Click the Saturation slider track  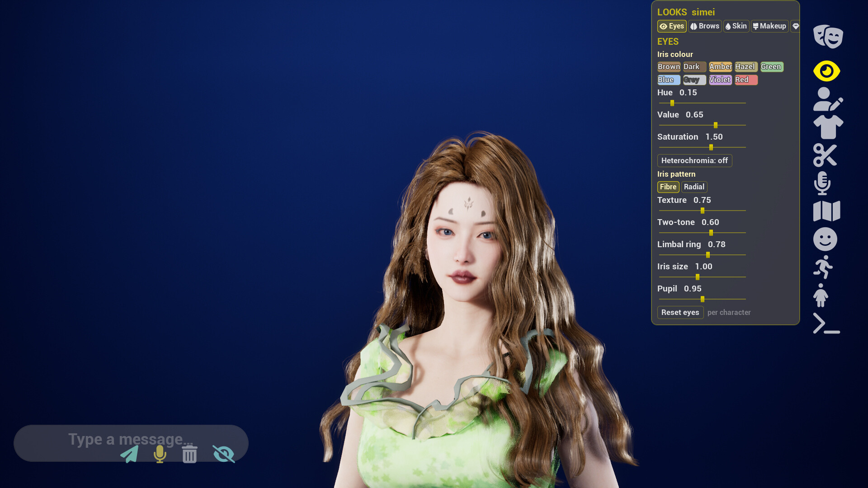click(x=702, y=147)
